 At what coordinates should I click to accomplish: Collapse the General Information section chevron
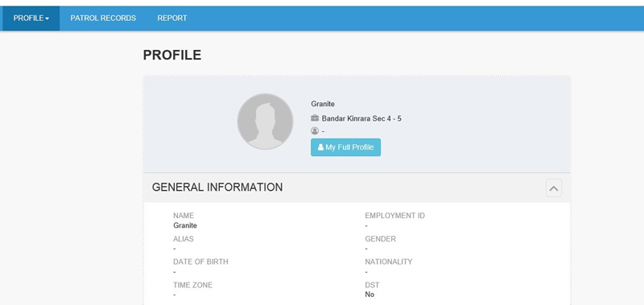click(x=554, y=188)
